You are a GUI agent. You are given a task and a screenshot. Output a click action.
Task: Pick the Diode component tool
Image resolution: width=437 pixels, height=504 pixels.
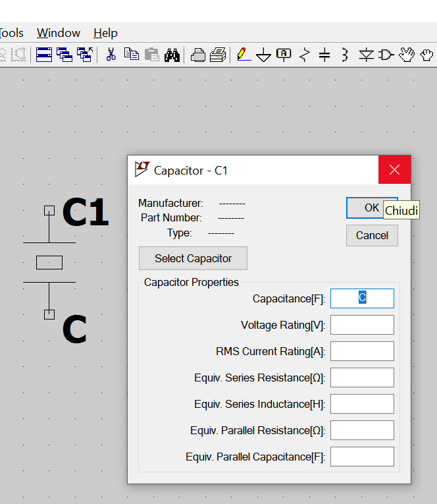tap(366, 55)
